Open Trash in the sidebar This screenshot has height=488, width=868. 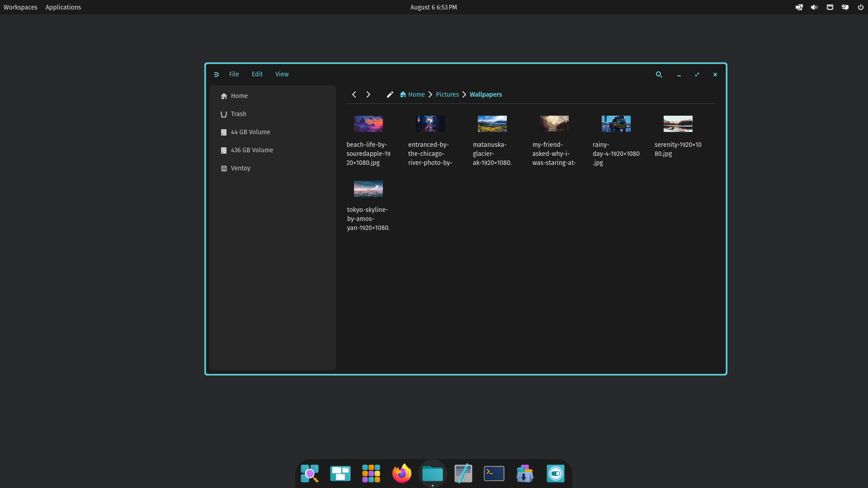[x=273, y=114]
